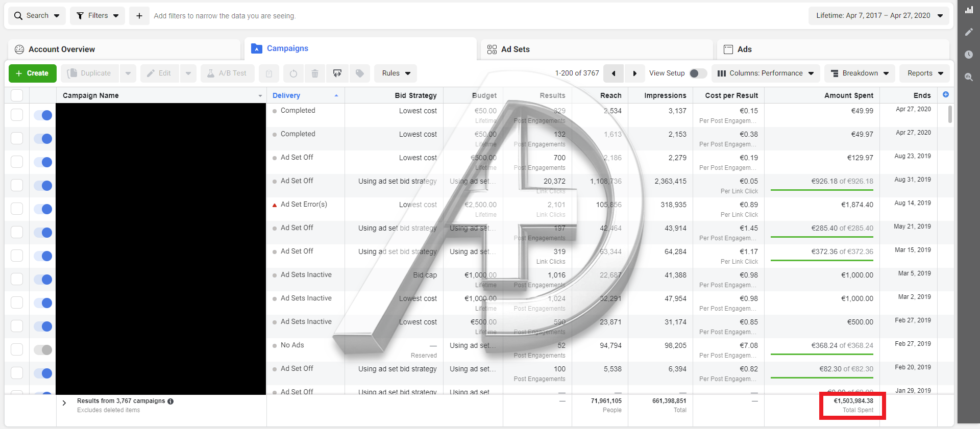
Task: Switch to the Ad Sets tab
Action: (515, 49)
